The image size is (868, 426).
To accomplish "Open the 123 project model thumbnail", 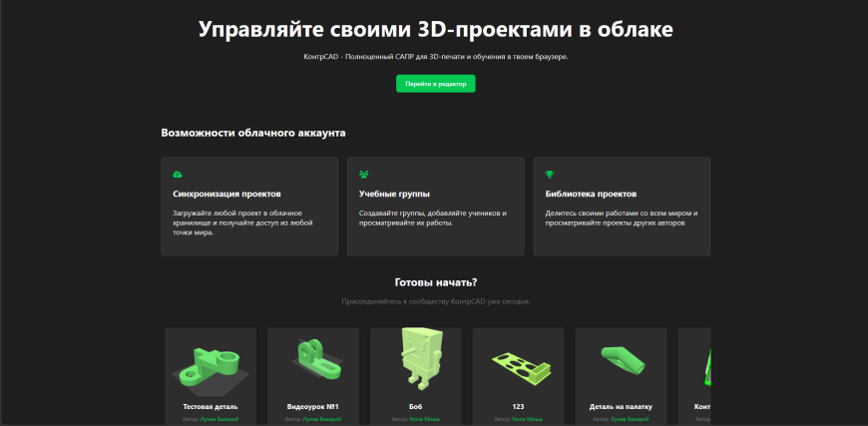I will 519,365.
